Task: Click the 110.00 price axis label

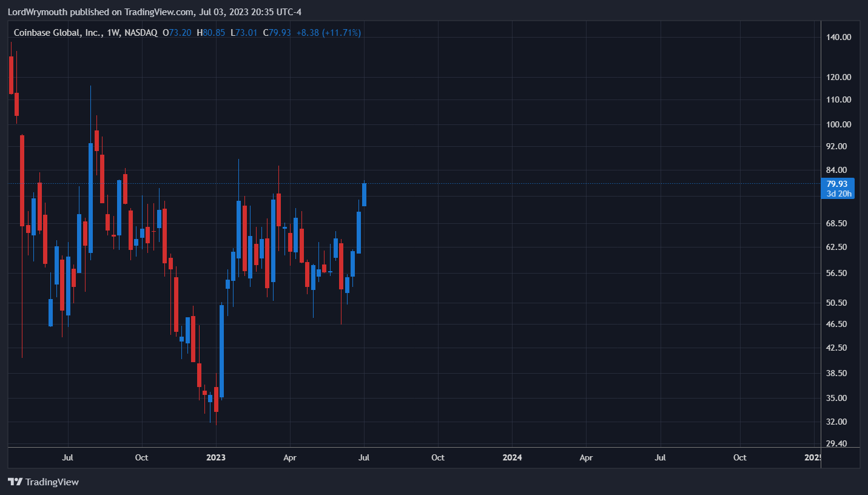Action: coord(839,99)
